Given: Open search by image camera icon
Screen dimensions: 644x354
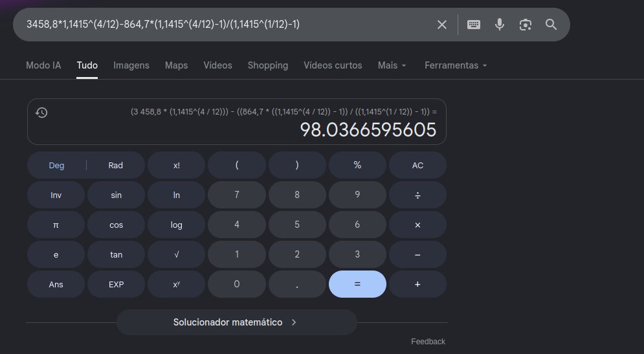Looking at the screenshot, I should pos(526,25).
